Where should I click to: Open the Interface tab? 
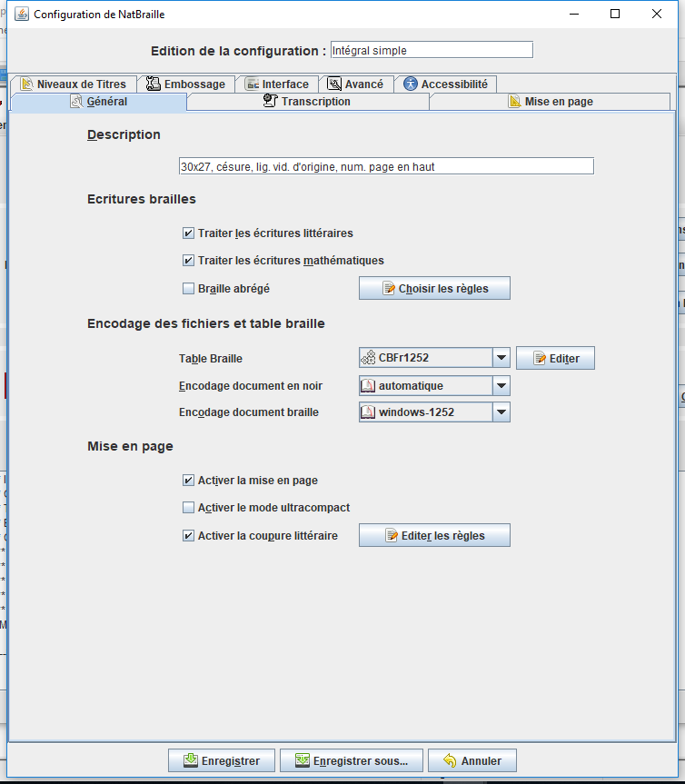click(x=276, y=84)
